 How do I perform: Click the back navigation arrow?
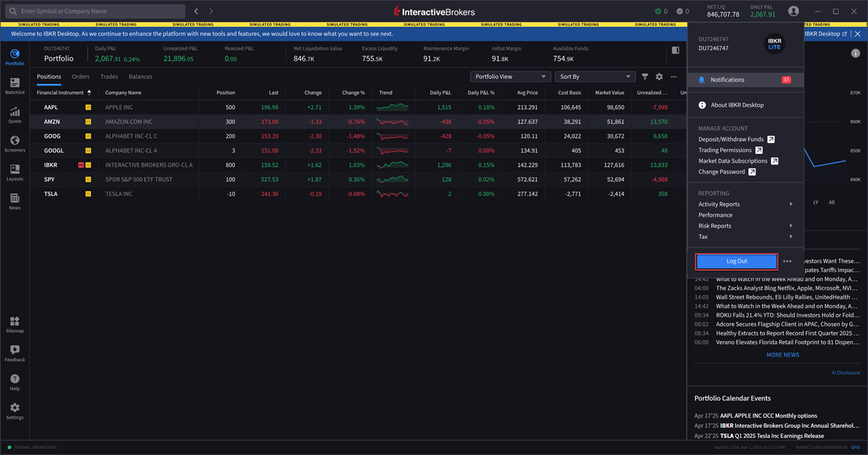click(x=196, y=11)
